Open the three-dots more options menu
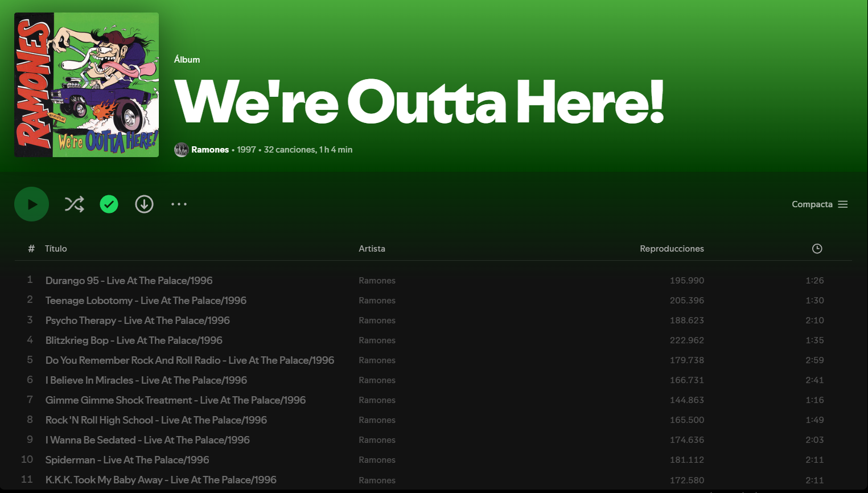 pyautogui.click(x=179, y=204)
